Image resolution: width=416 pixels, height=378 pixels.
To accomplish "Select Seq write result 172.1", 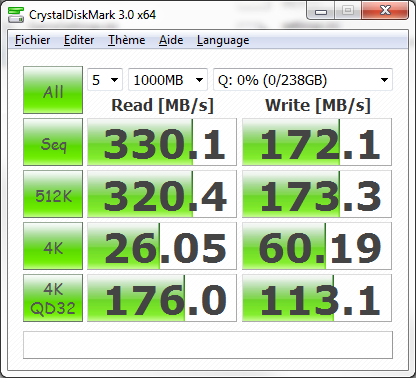I will [x=317, y=142].
